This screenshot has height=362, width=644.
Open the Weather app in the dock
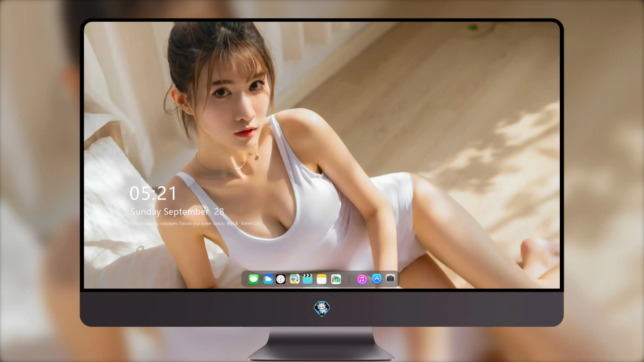pos(268,279)
